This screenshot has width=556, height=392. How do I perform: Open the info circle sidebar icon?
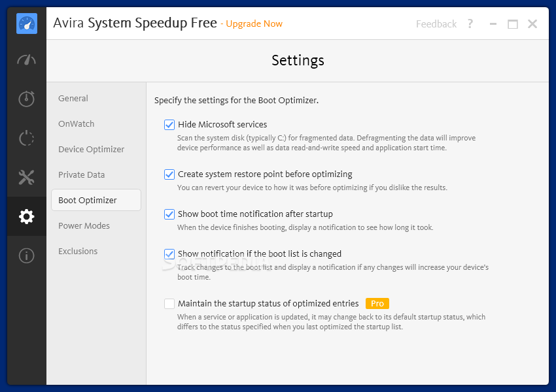27,255
